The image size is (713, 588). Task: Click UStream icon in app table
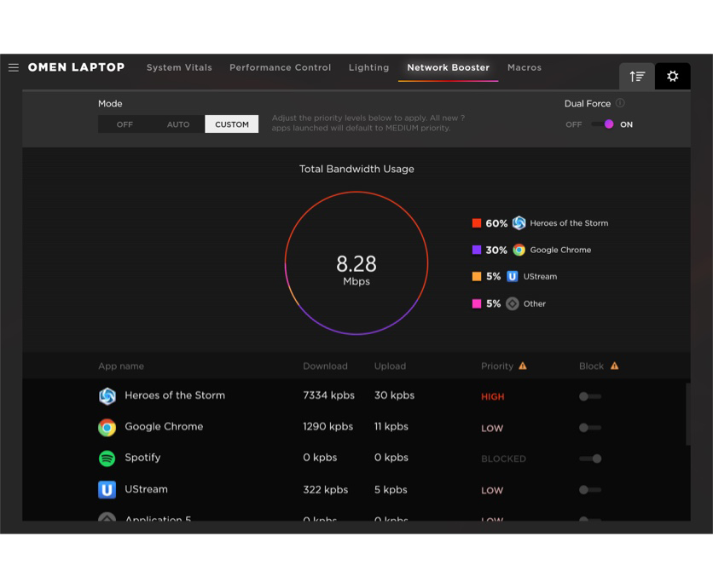pos(107,490)
